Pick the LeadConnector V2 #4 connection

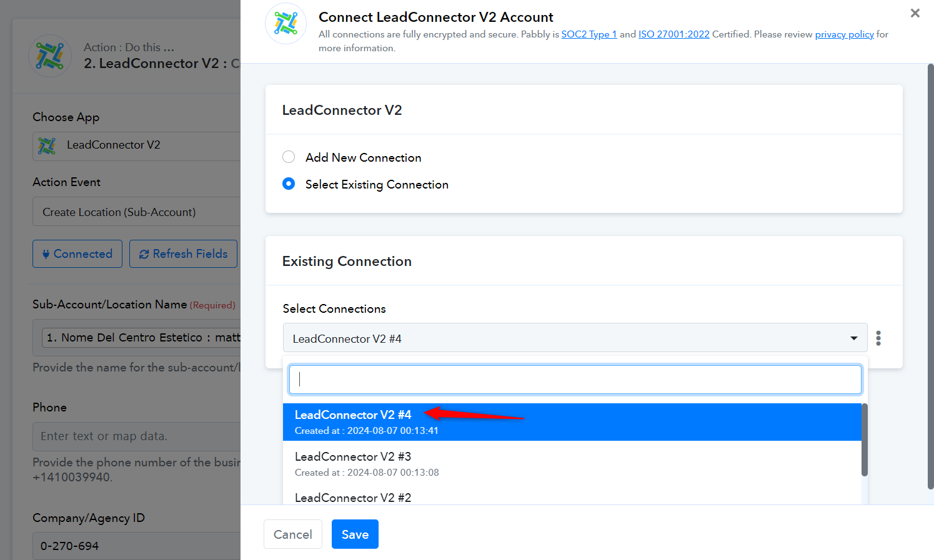(x=572, y=422)
